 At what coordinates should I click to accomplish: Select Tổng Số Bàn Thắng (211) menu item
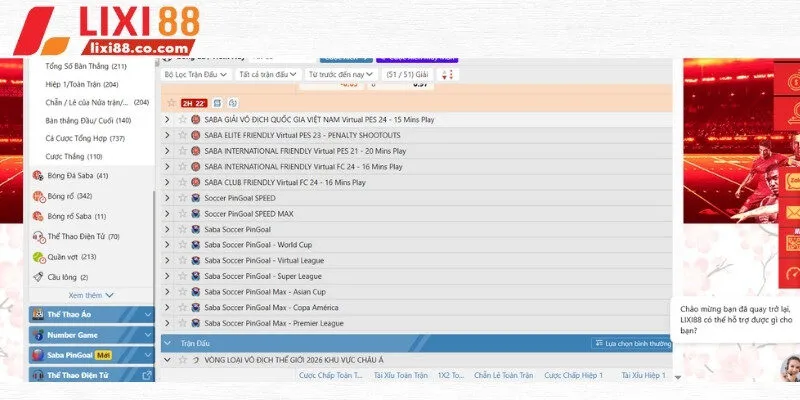pos(85,66)
